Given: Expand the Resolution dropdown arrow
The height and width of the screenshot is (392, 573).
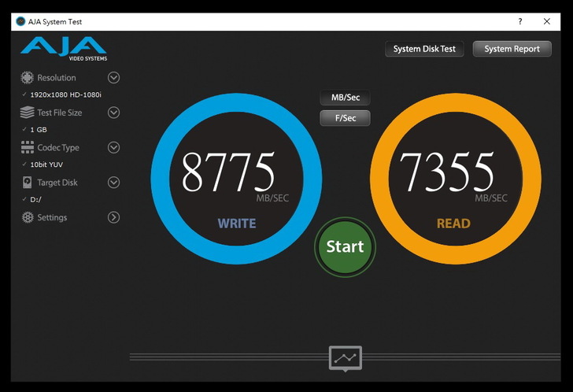Looking at the screenshot, I should 113,77.
